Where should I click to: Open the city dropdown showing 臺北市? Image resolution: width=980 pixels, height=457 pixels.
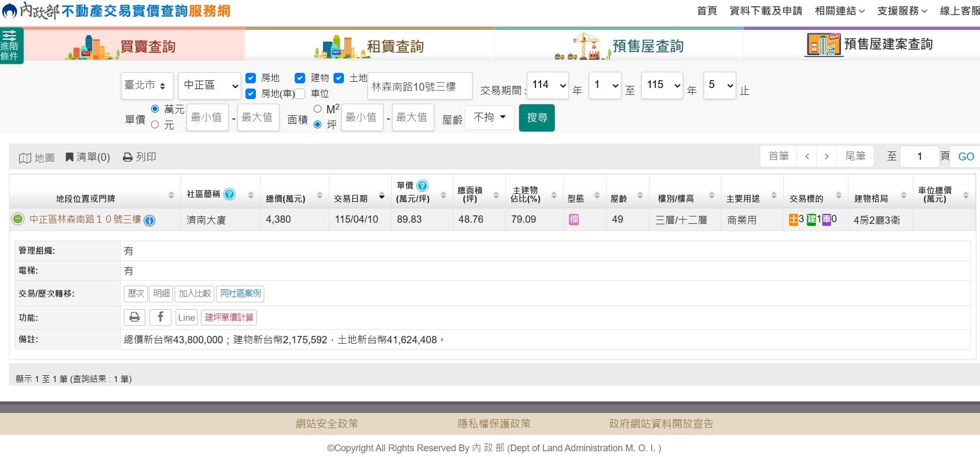click(x=147, y=86)
